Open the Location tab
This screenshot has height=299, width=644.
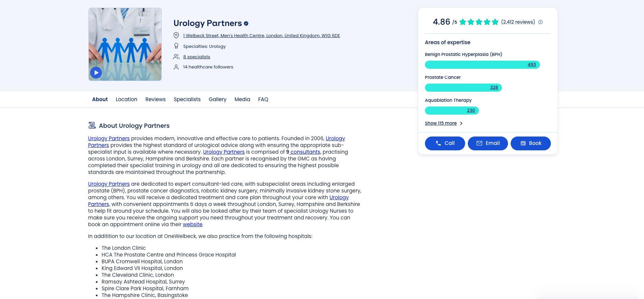pos(127,99)
